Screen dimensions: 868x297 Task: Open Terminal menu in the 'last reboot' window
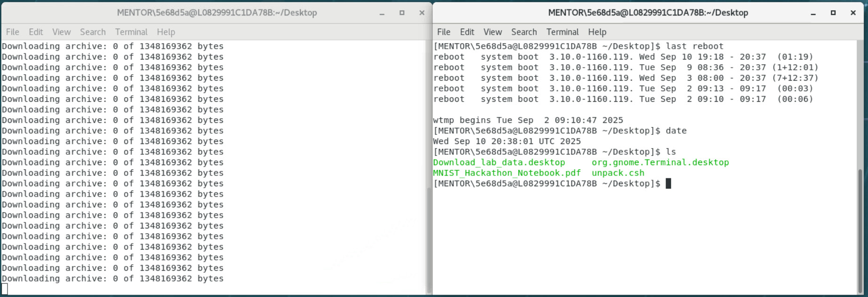click(562, 32)
